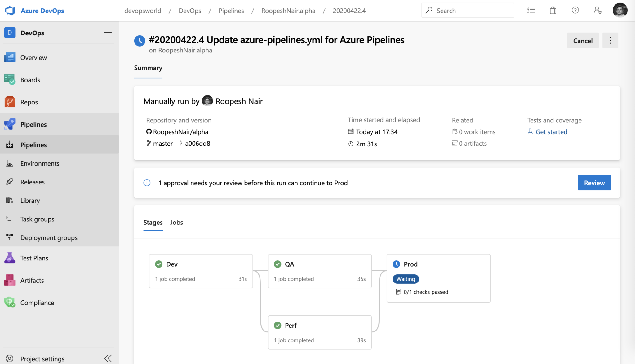Click the running status icon beside run title
The image size is (635, 364).
140,41
